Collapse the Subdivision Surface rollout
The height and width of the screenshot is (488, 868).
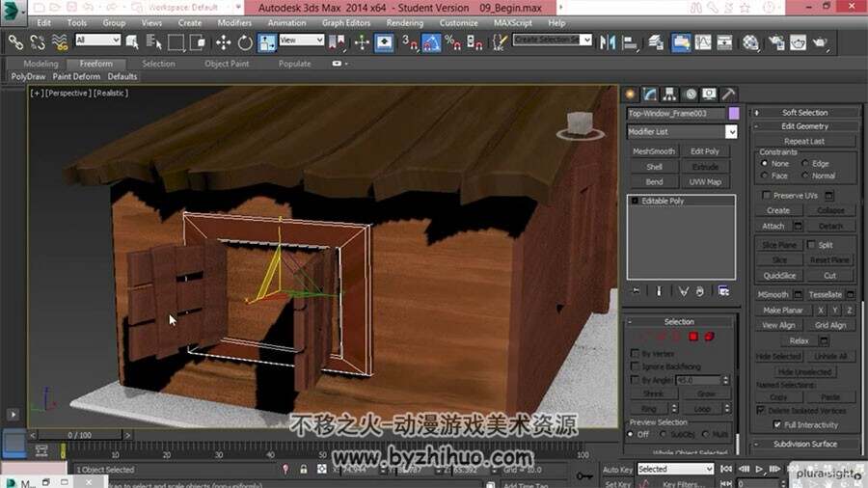(x=805, y=444)
